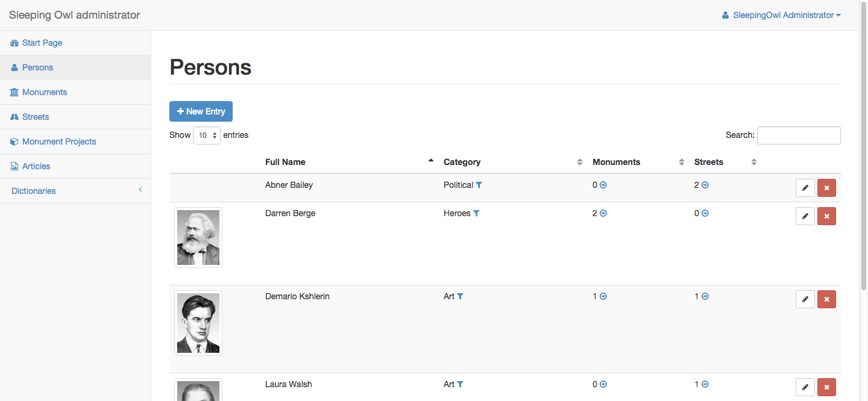Delete Laura Walsh with red X button
Viewport: 868px width, 401px height.
(826, 387)
